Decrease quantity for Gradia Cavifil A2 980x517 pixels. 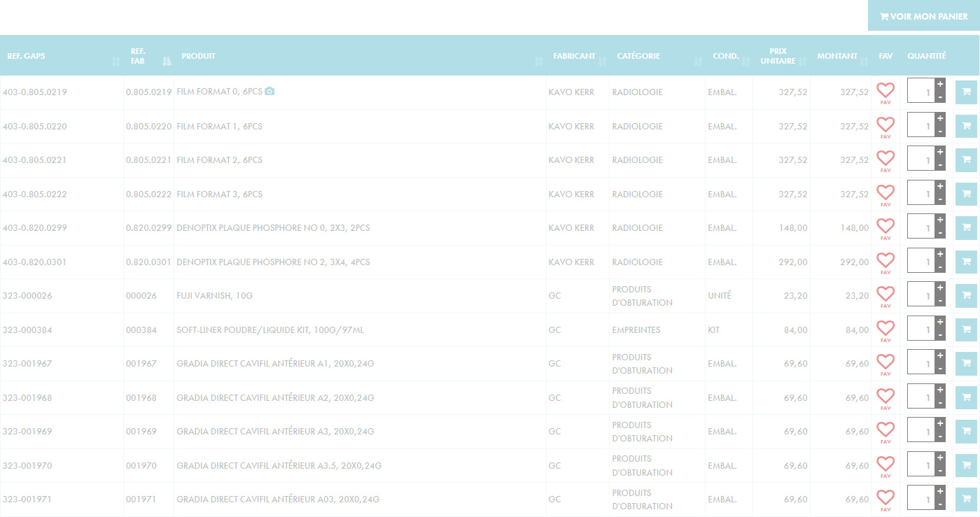[x=940, y=403]
